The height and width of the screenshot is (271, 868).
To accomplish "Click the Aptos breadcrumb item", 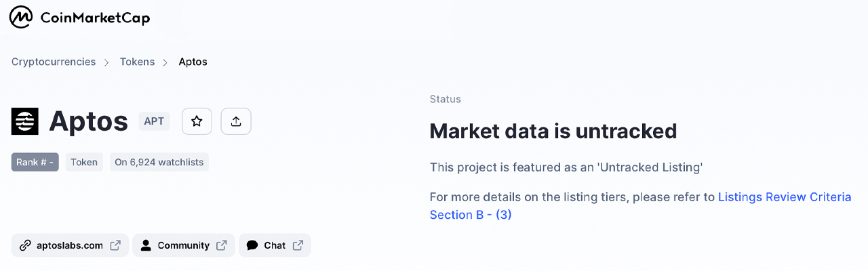I will pos(193,62).
